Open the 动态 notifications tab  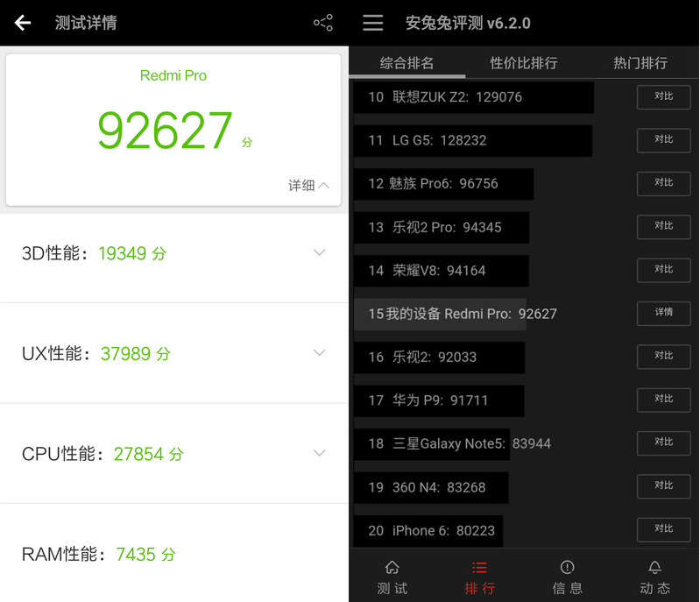click(x=655, y=577)
